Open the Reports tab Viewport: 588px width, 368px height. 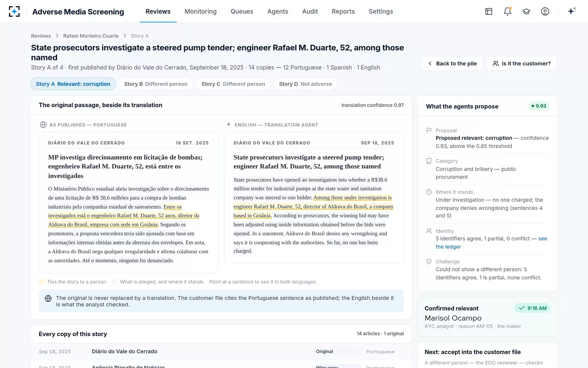343,11
